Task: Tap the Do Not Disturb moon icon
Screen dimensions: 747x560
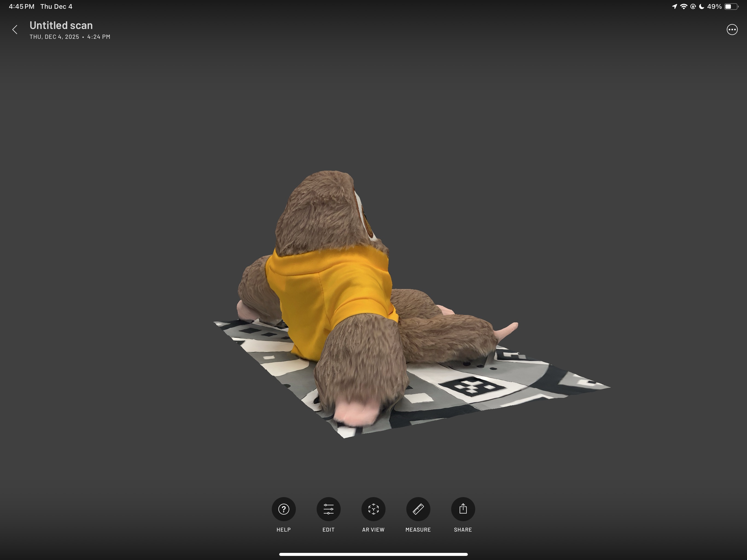Action: click(x=701, y=6)
